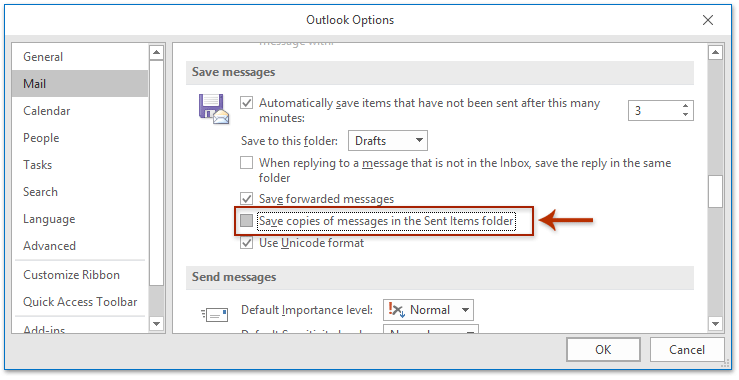Screen dimensions: 739x380
Task: Select the Calendar category
Action: pyautogui.click(x=47, y=111)
